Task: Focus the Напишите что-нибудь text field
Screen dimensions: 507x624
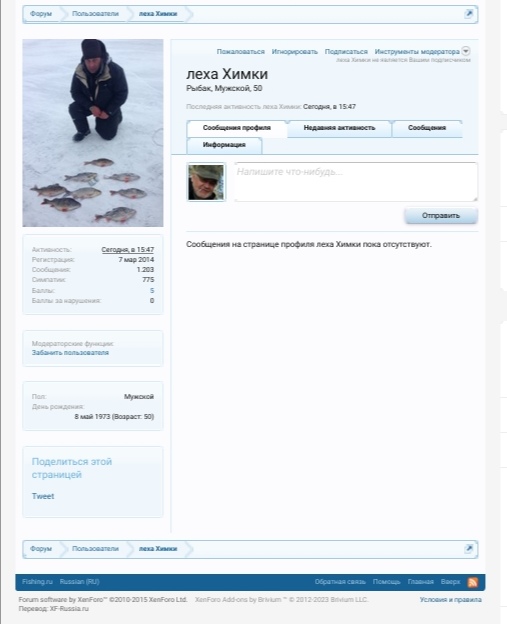Action: click(356, 182)
